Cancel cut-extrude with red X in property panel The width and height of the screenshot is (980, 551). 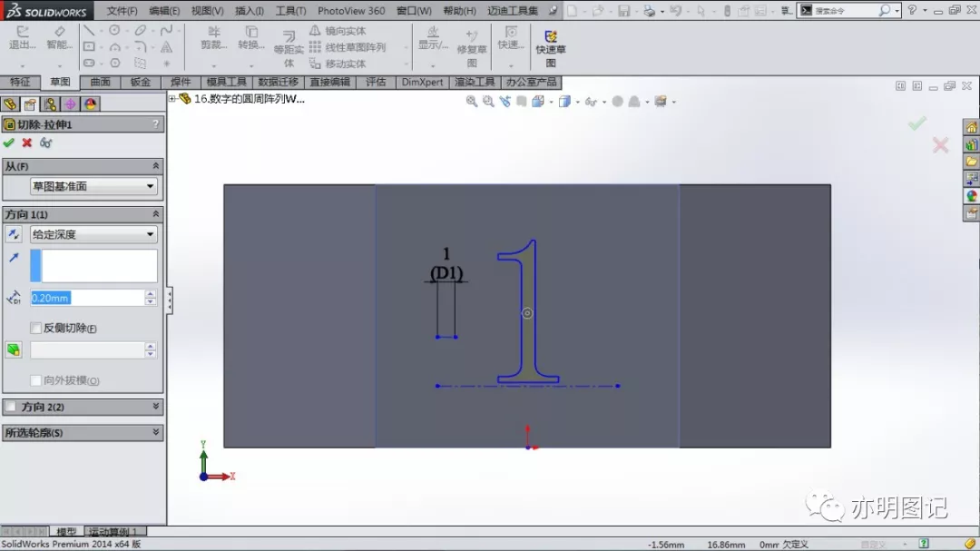click(x=27, y=143)
